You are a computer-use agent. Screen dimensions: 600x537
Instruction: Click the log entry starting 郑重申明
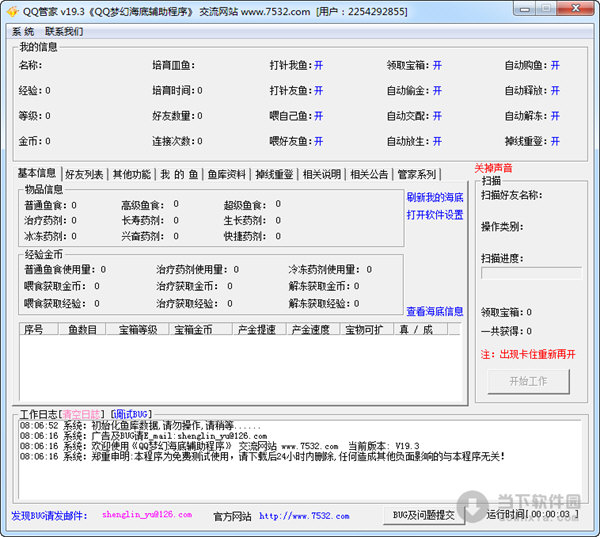pos(262,457)
